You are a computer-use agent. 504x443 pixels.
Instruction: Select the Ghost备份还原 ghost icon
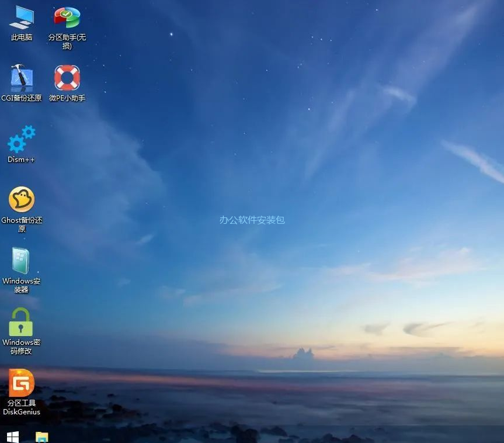click(22, 200)
